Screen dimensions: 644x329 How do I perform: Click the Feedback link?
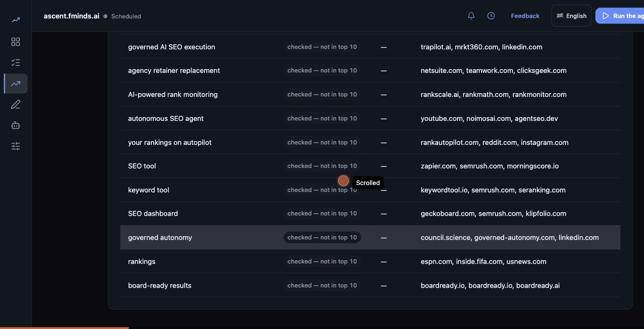point(525,16)
